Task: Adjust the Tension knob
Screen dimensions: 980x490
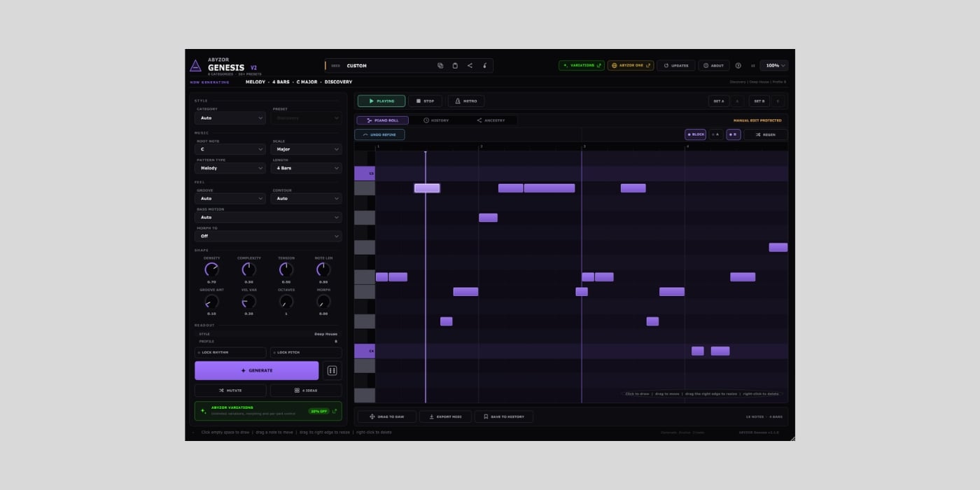Action: coord(286,269)
